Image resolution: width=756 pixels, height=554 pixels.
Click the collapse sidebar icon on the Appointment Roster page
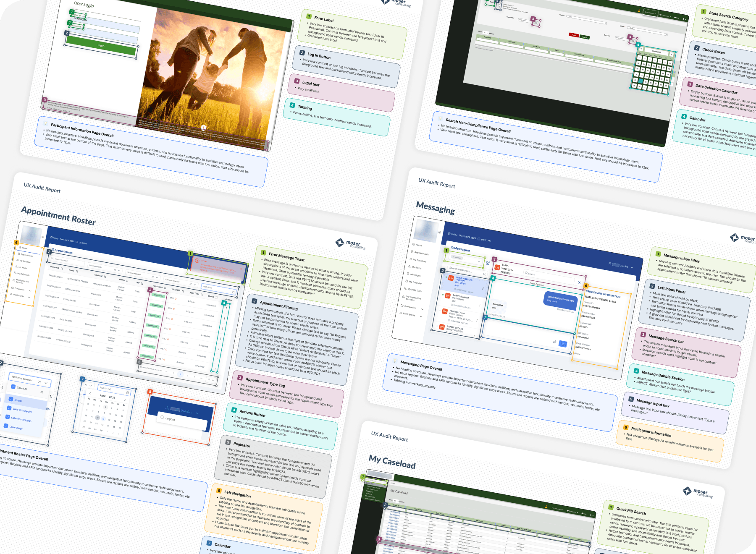pos(43,237)
